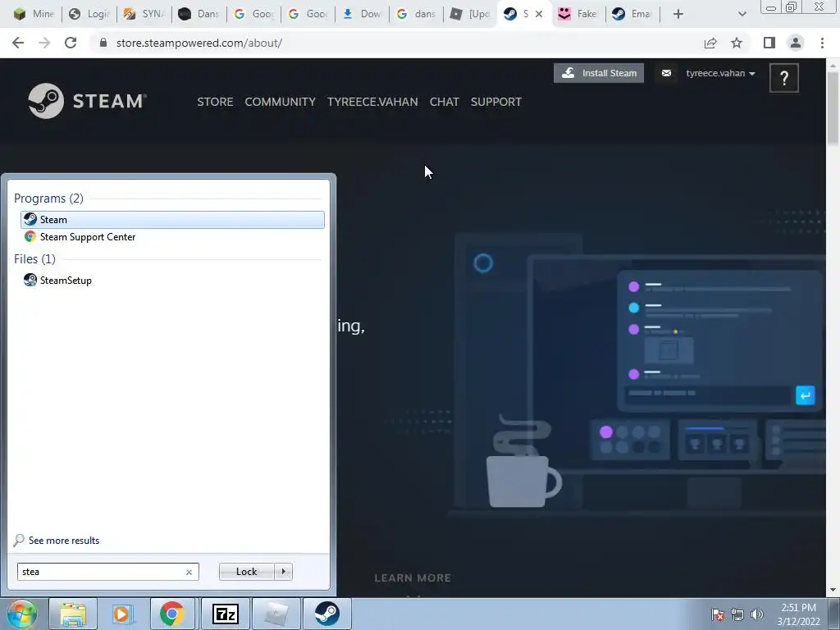840x630 pixels.
Task: Click the address bar URL
Action: [199, 43]
